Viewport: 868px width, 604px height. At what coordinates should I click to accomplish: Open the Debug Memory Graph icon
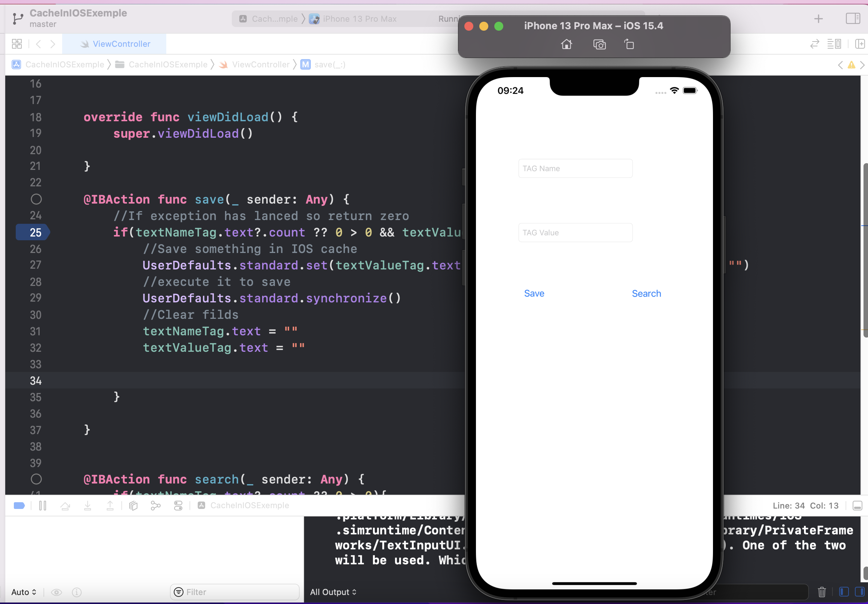(155, 506)
